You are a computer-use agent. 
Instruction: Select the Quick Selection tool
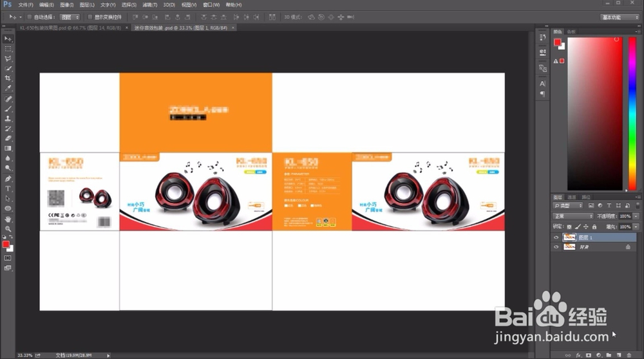(8, 68)
